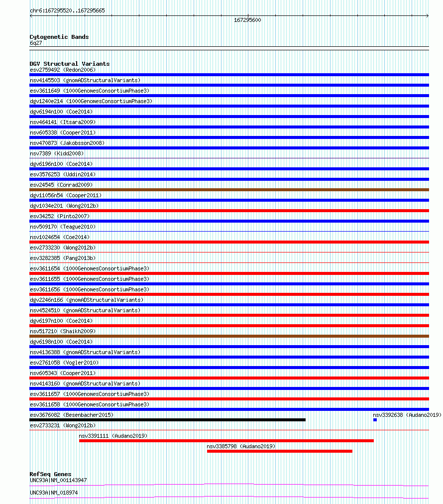Click chr6:167295520..167295665 coordinates text
Image resolution: width=443 pixels, height=504 pixels.
point(67,10)
